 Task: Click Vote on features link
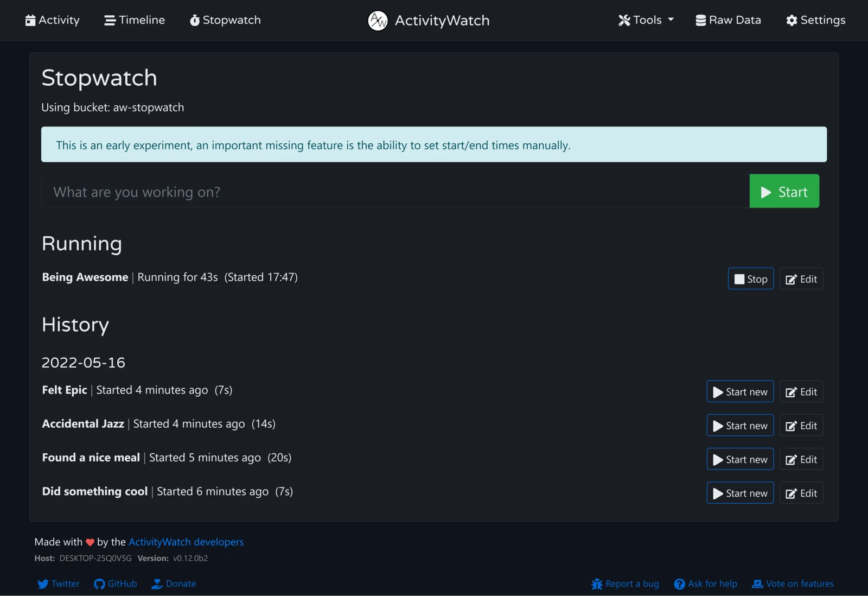[793, 584]
